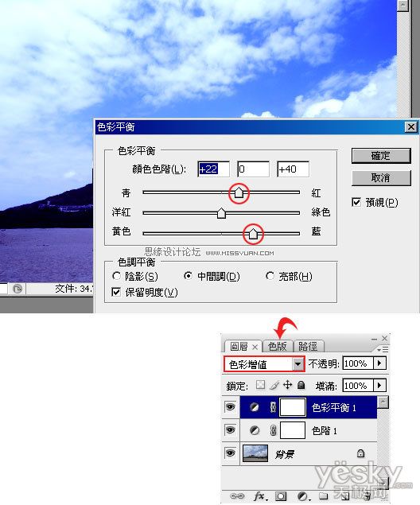This screenshot has width=420, height=505.
Task: Hide the 色彩平衡 1 layer
Action: (230, 407)
